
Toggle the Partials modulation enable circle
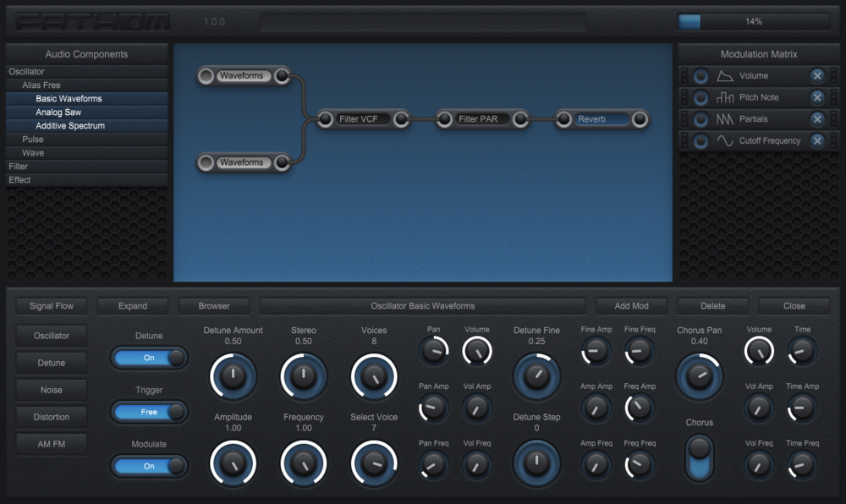point(700,119)
